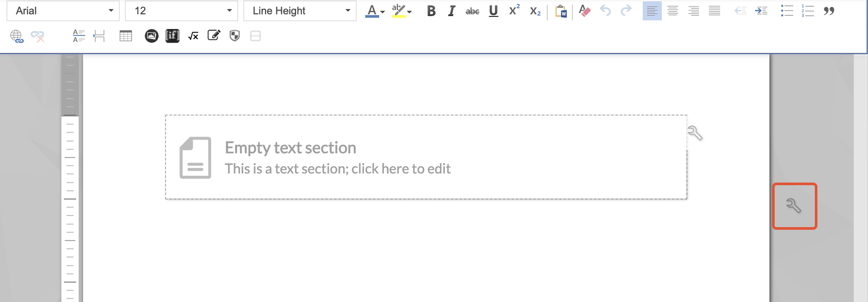
Task: Open the yellow text highlight color picker
Action: point(401,11)
